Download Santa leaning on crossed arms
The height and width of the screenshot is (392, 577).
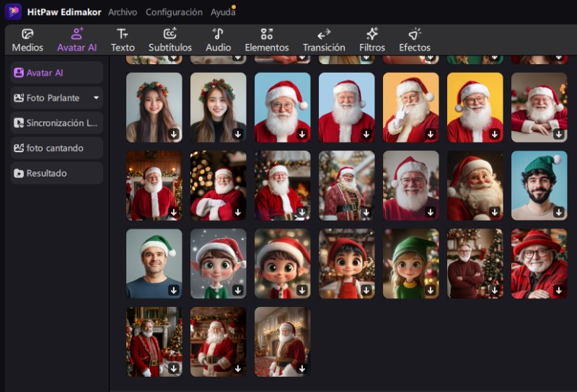point(558,134)
